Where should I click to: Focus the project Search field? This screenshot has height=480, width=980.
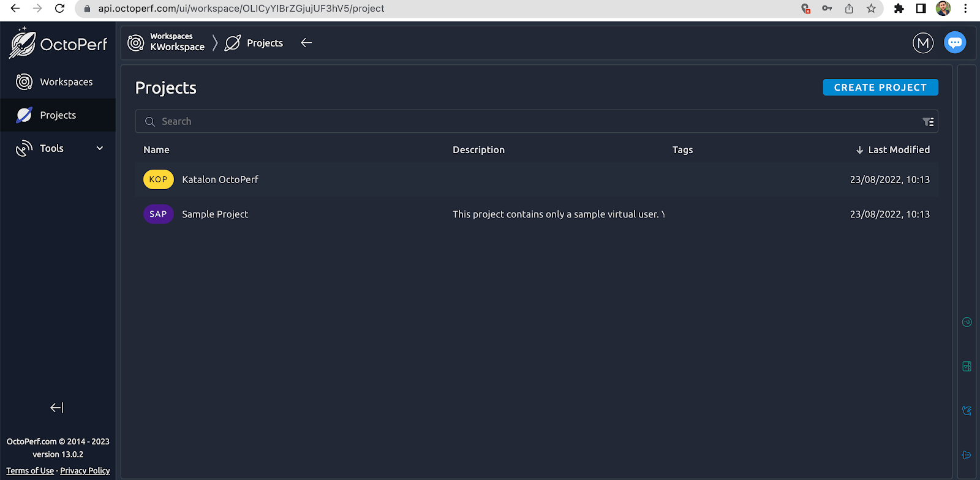click(x=537, y=121)
